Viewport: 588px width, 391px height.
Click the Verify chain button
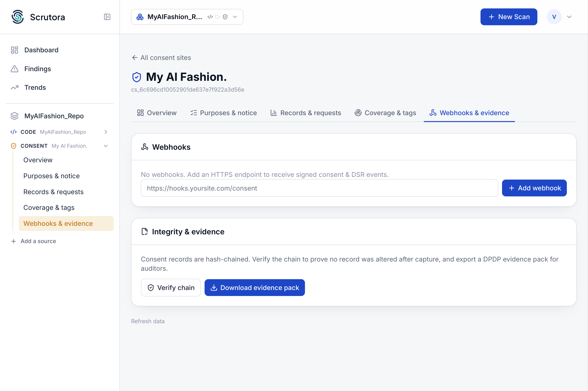click(x=171, y=288)
